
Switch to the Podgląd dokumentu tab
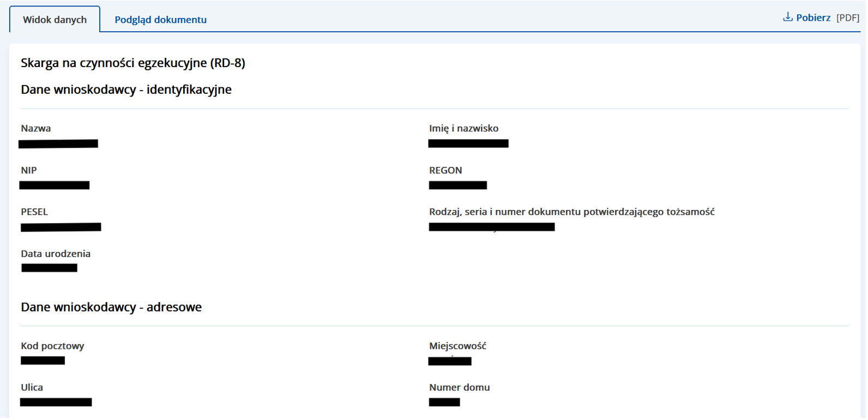pos(160,20)
